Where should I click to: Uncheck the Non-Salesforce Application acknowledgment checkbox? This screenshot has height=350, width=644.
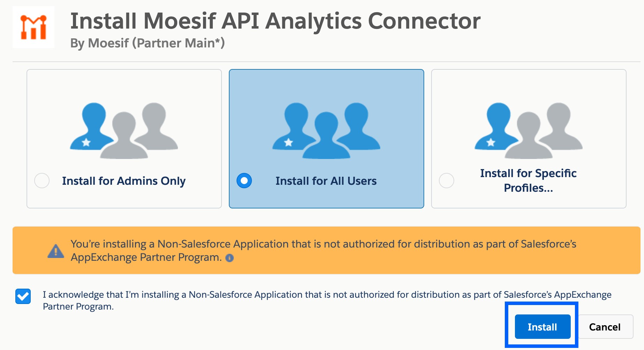[23, 295]
